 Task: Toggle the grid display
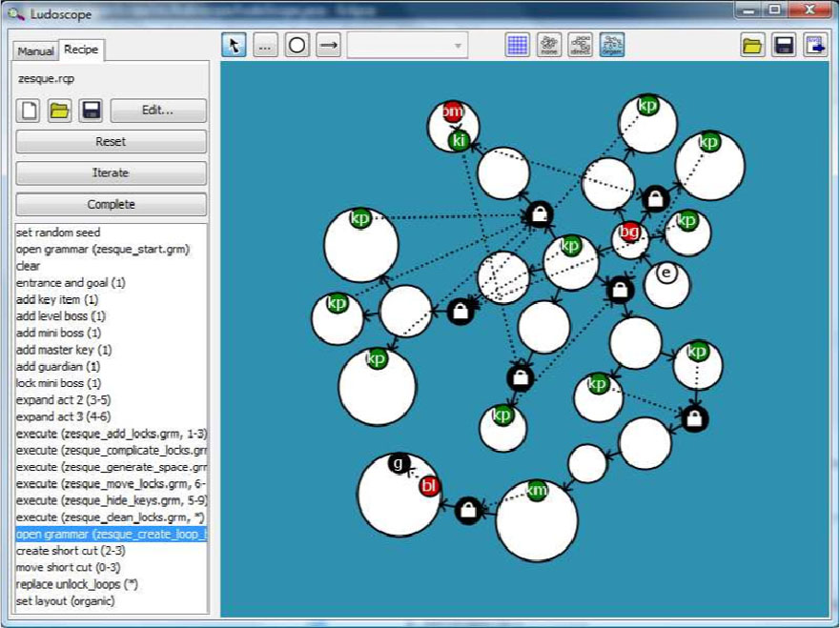coord(516,43)
